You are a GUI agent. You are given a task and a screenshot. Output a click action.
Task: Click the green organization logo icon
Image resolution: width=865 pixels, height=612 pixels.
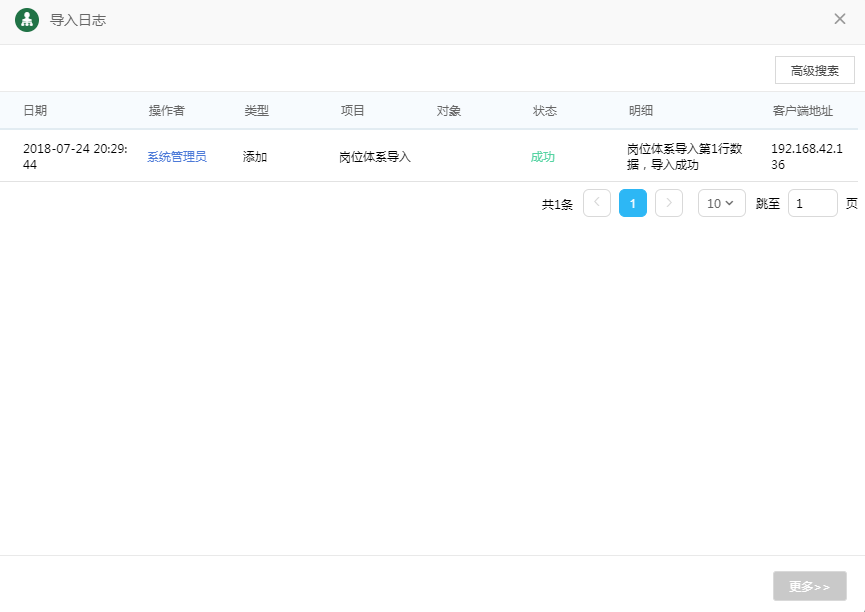[27, 20]
